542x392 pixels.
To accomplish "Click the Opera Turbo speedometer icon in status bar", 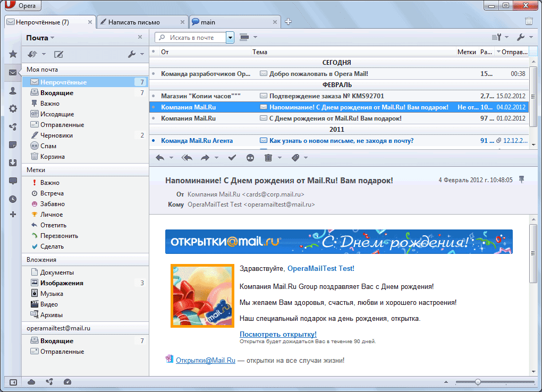I will [x=67, y=381].
